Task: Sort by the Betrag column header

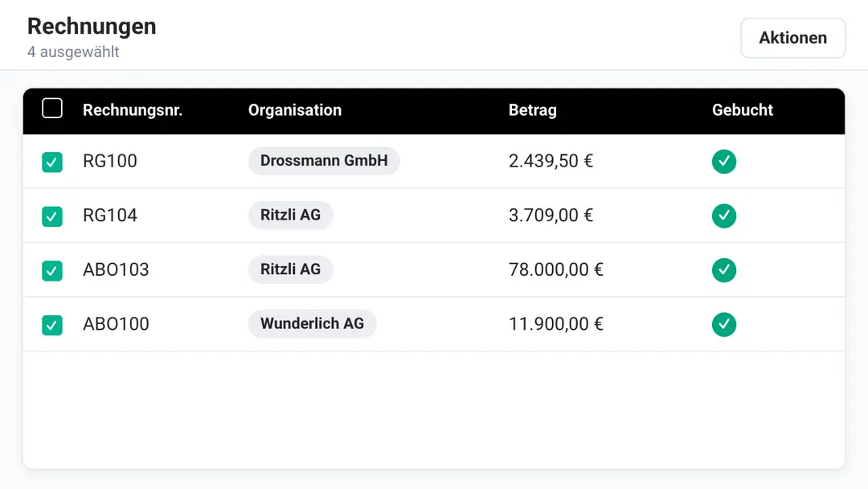Action: [533, 109]
